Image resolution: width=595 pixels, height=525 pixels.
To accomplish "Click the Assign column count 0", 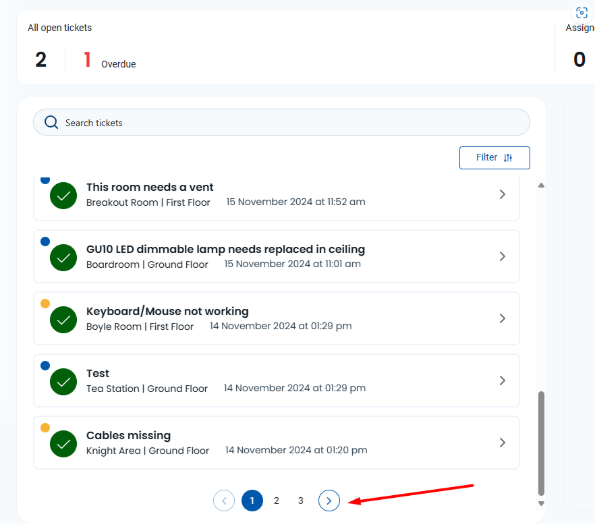I will [579, 60].
